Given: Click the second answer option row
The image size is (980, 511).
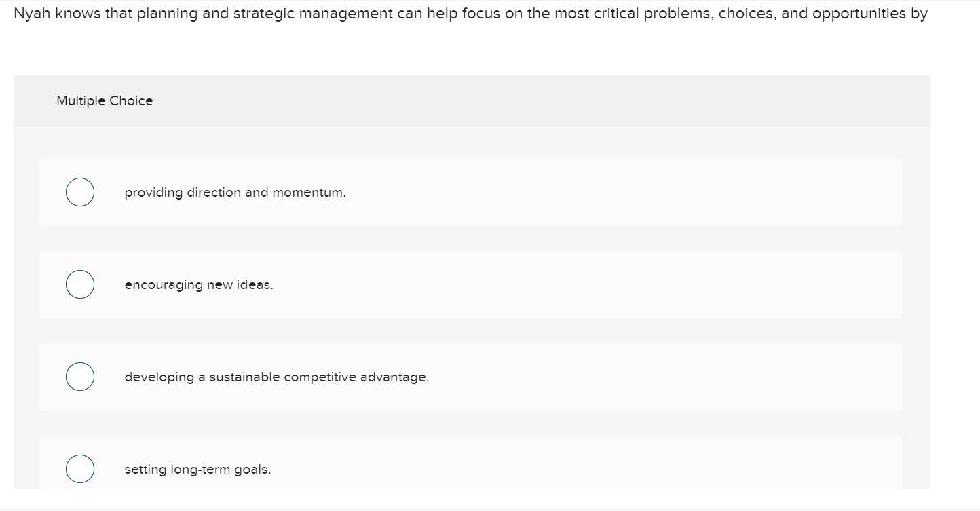Looking at the screenshot, I should pyautogui.click(x=471, y=284).
